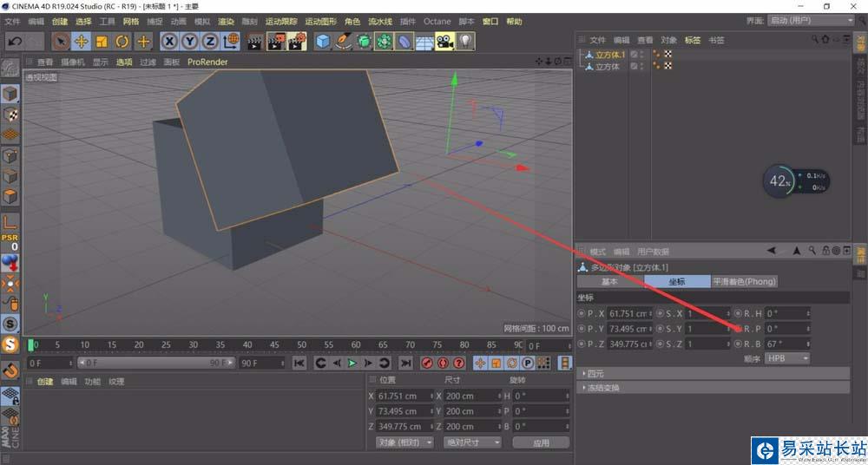Click the record active objects button
Screen dimensions: 868x465
426,363
